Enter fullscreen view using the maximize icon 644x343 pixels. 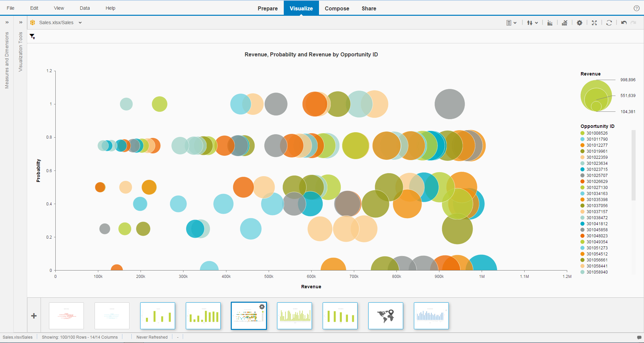(x=594, y=23)
